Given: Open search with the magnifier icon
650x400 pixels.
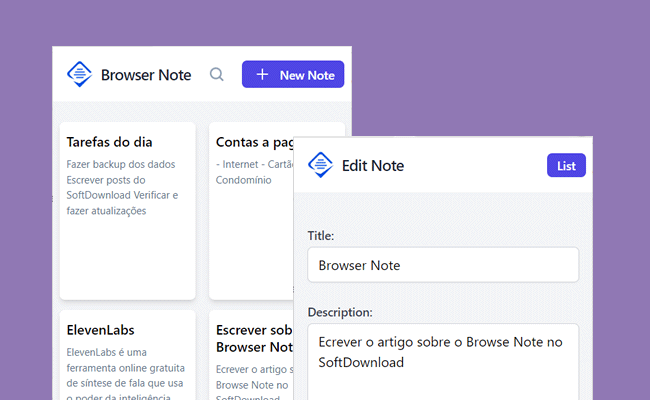Looking at the screenshot, I should (216, 75).
